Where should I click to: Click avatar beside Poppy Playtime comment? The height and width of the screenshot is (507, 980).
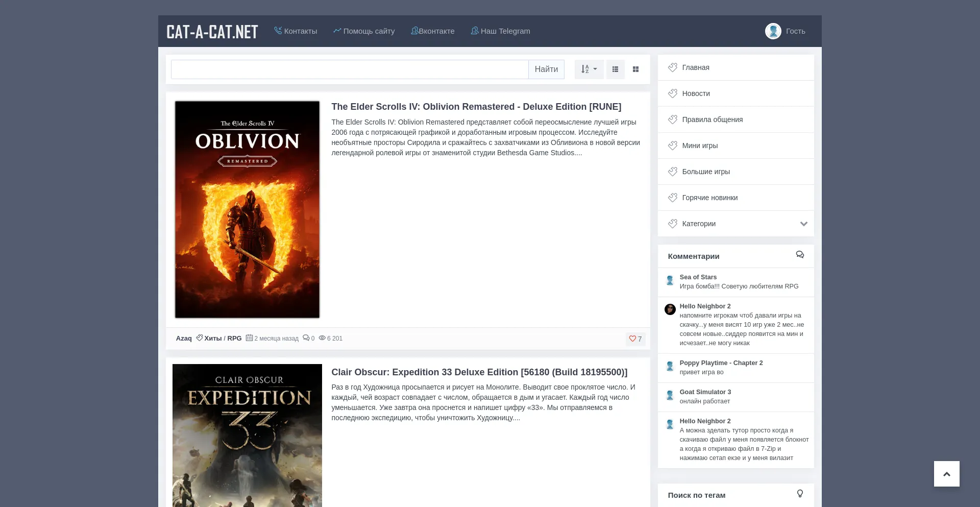click(670, 366)
